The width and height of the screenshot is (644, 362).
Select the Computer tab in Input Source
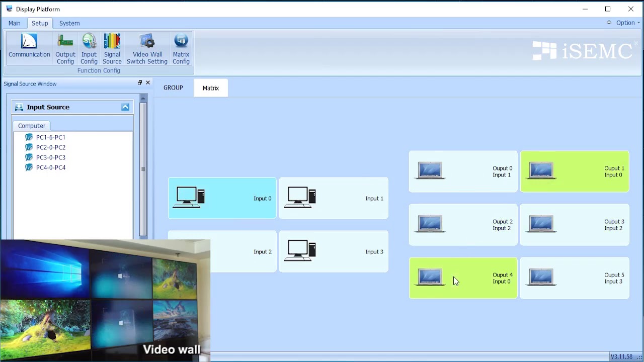32,126
